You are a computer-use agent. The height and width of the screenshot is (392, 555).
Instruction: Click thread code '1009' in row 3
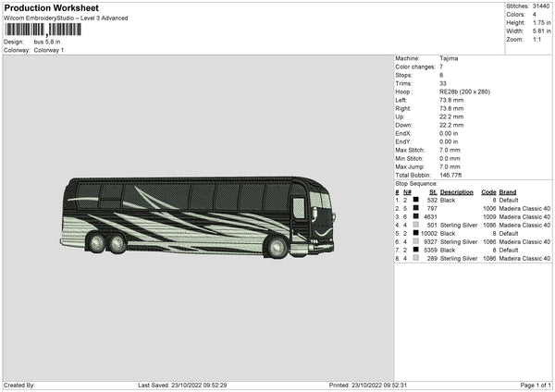(x=489, y=217)
